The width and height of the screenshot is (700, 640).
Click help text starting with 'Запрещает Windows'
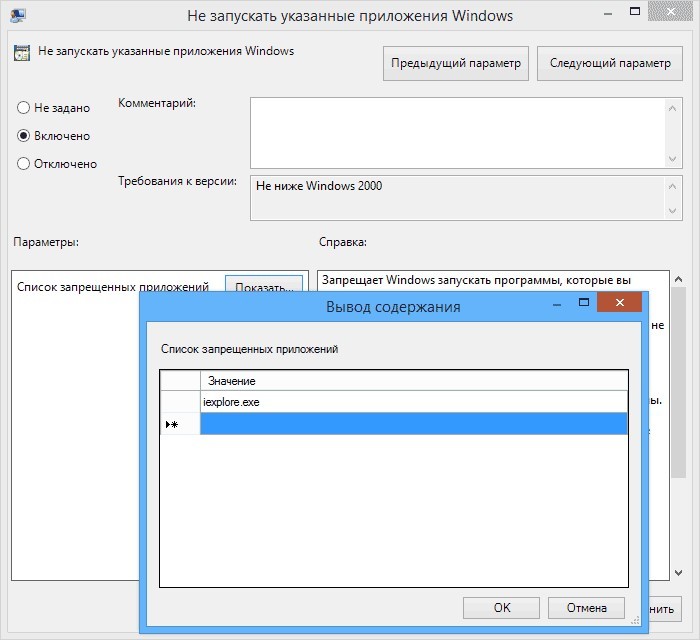tap(476, 280)
